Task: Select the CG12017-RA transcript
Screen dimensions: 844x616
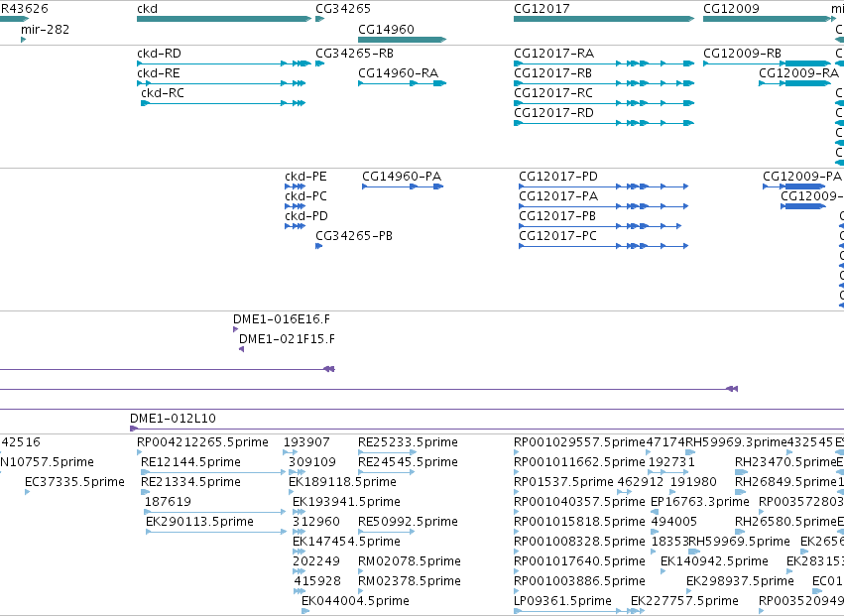Action: (x=604, y=63)
